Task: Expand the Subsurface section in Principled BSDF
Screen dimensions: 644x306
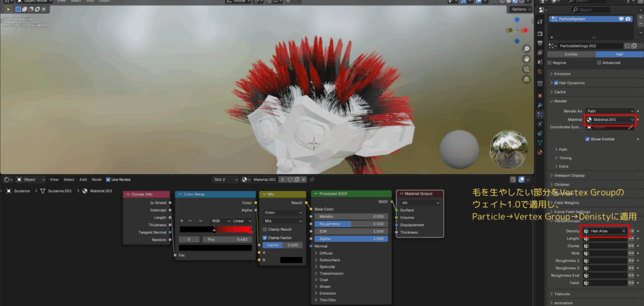Action: point(330,260)
